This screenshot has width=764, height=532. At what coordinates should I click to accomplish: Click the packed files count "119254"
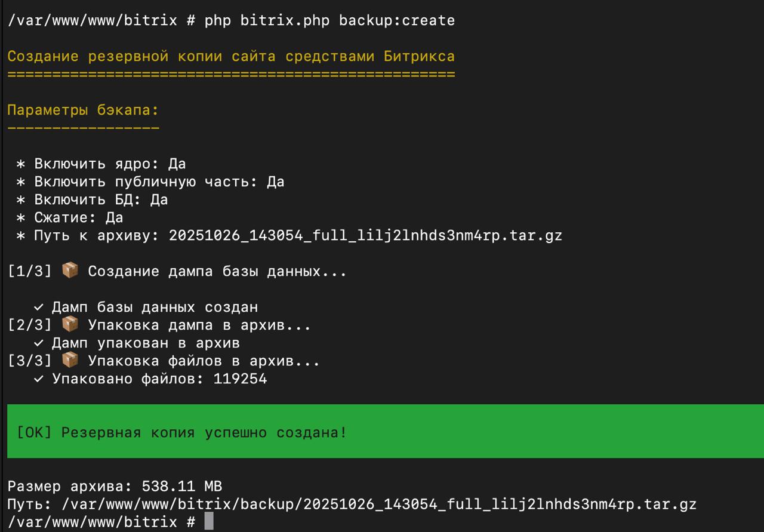tap(240, 379)
